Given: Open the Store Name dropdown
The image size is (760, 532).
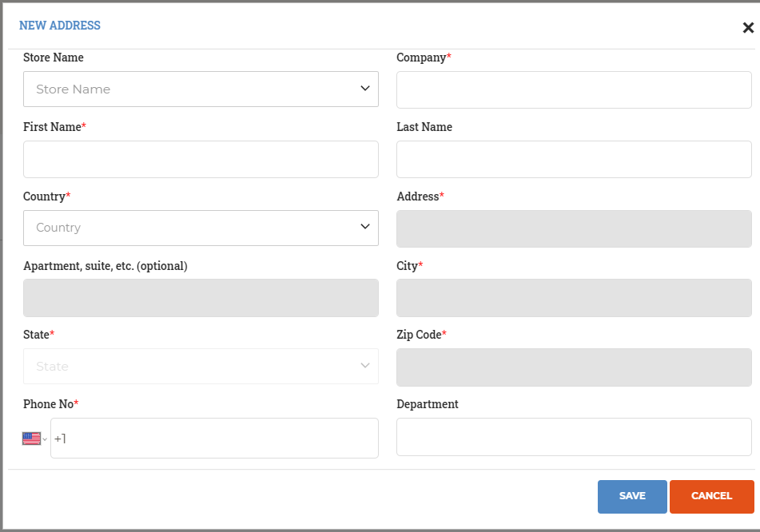Looking at the screenshot, I should coord(201,89).
